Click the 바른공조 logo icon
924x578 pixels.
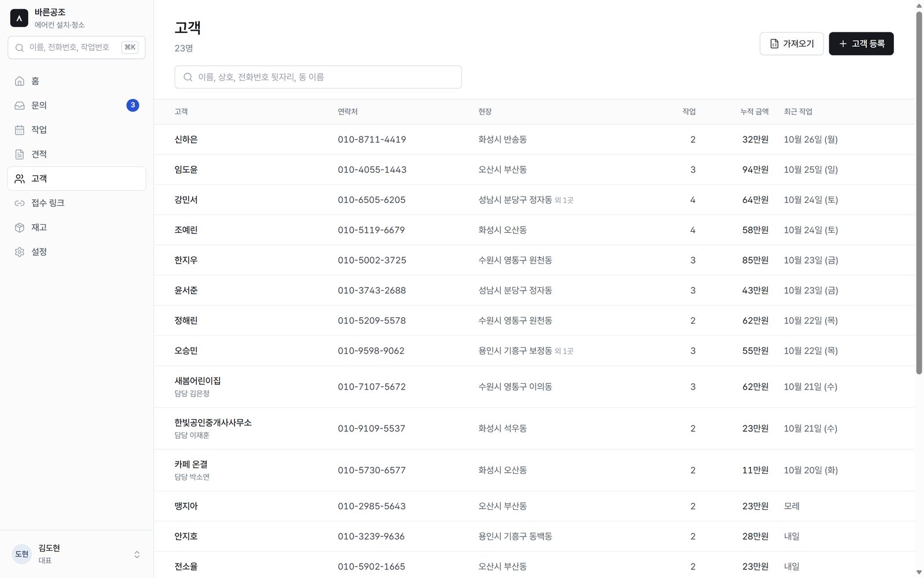[19, 18]
